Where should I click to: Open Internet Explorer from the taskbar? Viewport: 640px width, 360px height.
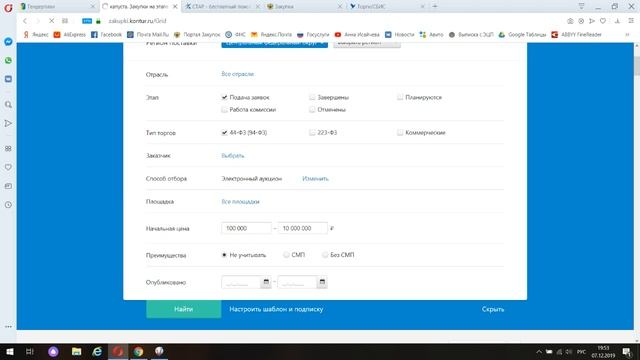[x=97, y=351]
